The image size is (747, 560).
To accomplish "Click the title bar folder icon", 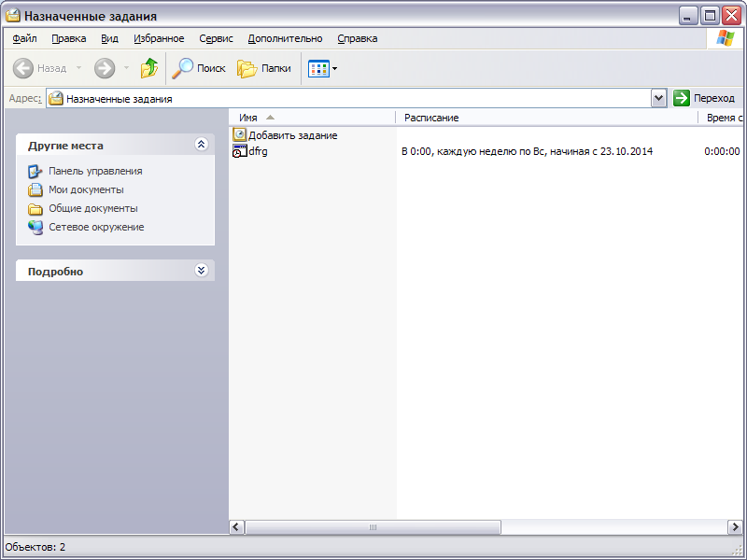I will coord(13,16).
